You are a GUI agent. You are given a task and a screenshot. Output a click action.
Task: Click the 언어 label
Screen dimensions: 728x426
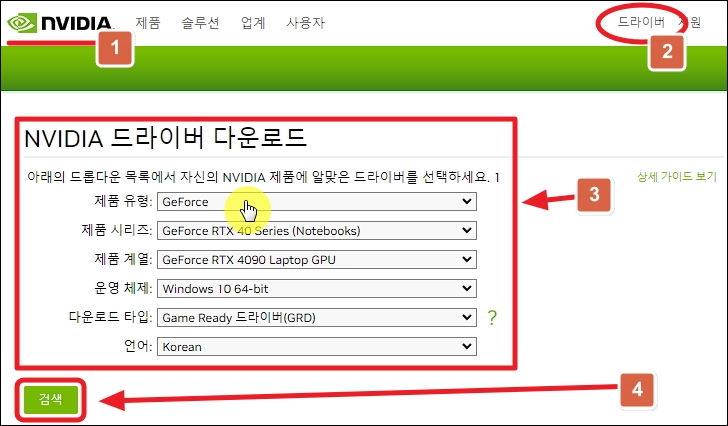(138, 346)
